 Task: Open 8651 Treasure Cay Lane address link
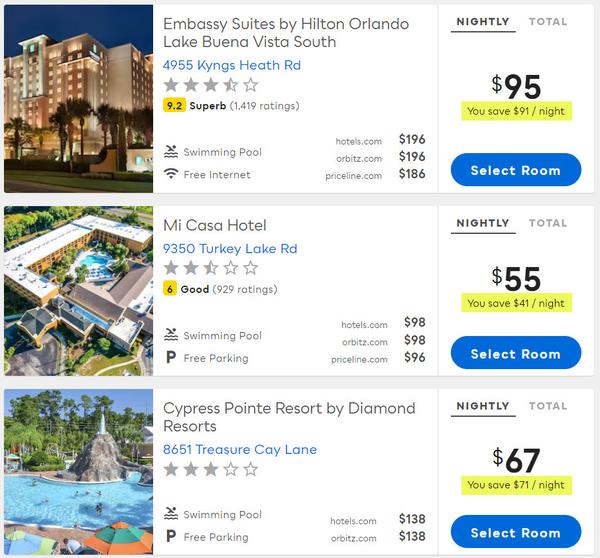[240, 449]
